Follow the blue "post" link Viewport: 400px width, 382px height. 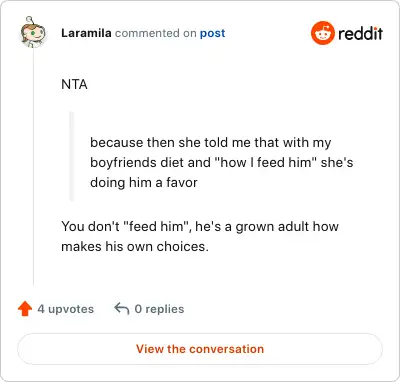pos(212,33)
